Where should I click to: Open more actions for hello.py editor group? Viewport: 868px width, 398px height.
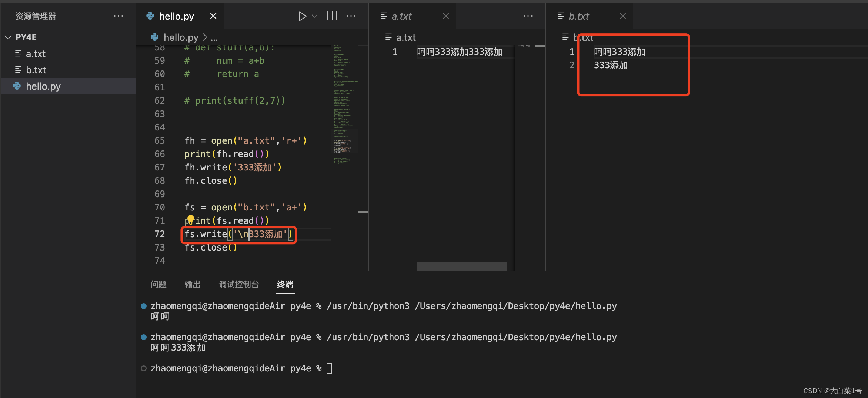[x=351, y=16]
